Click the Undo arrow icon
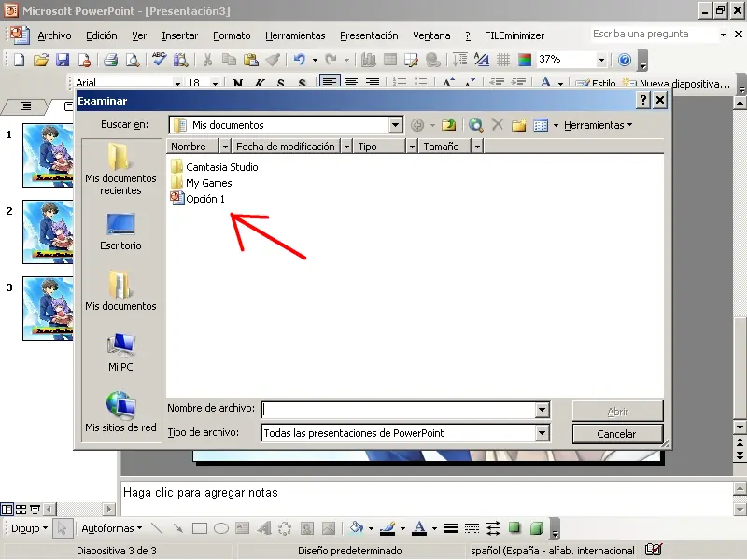This screenshot has width=747, height=560. coord(299,60)
